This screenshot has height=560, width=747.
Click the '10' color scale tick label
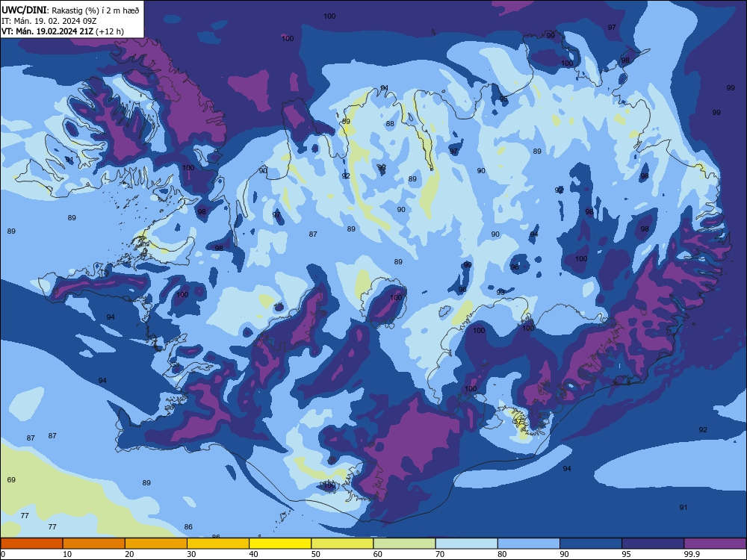(x=67, y=554)
